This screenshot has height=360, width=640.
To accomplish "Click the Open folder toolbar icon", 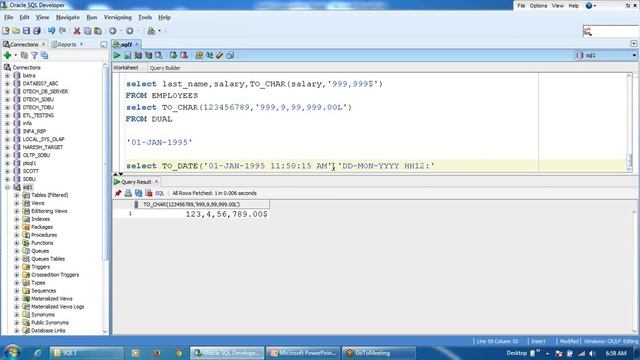I will click(x=16, y=31).
